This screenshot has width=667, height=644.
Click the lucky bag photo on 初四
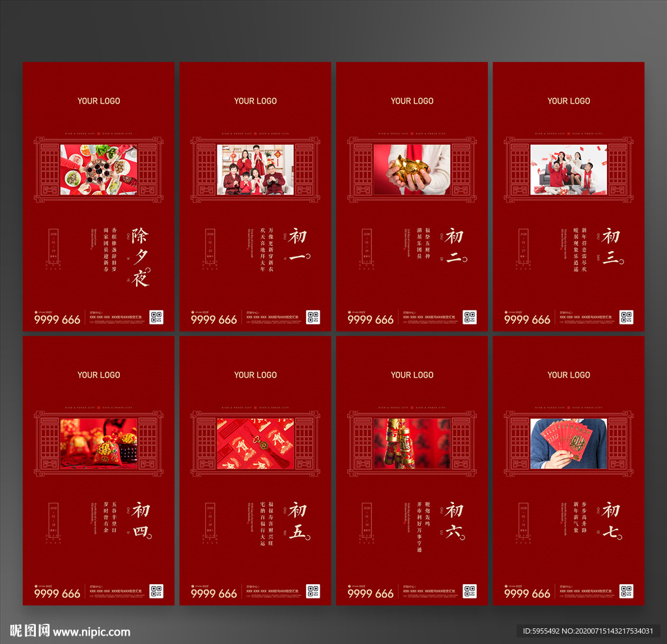pos(99,443)
